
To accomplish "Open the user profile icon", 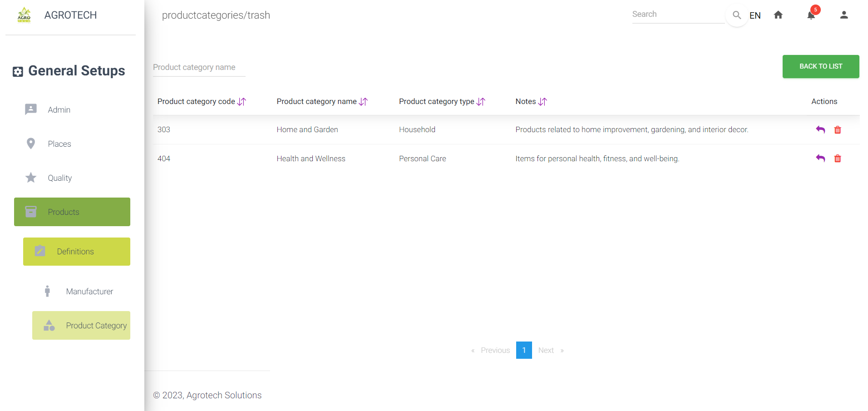I will point(843,15).
